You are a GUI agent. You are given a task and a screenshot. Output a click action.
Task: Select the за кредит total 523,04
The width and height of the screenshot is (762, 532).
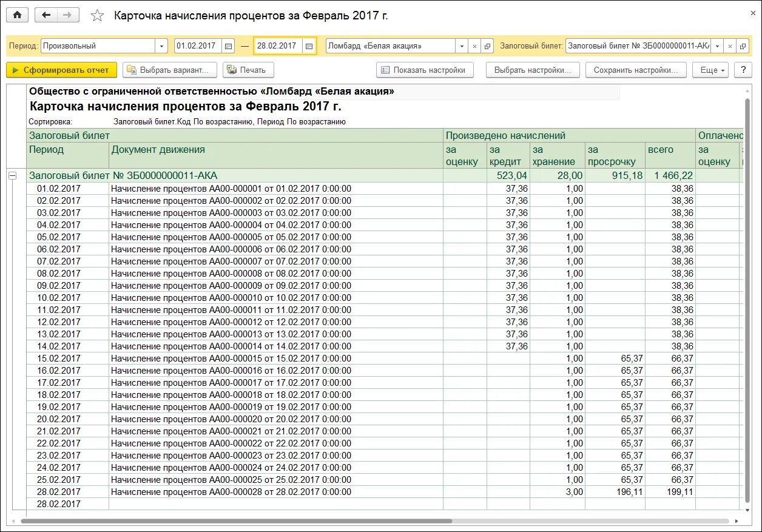[x=508, y=176]
